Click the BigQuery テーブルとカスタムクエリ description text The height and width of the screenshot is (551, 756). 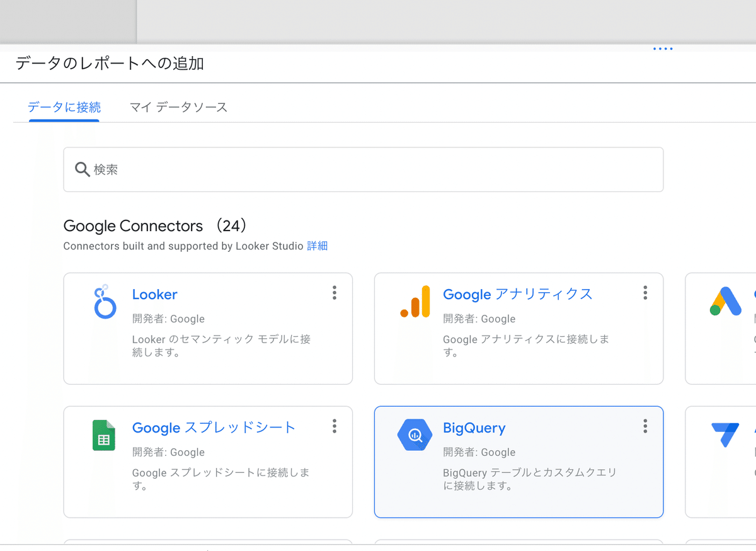pos(530,479)
